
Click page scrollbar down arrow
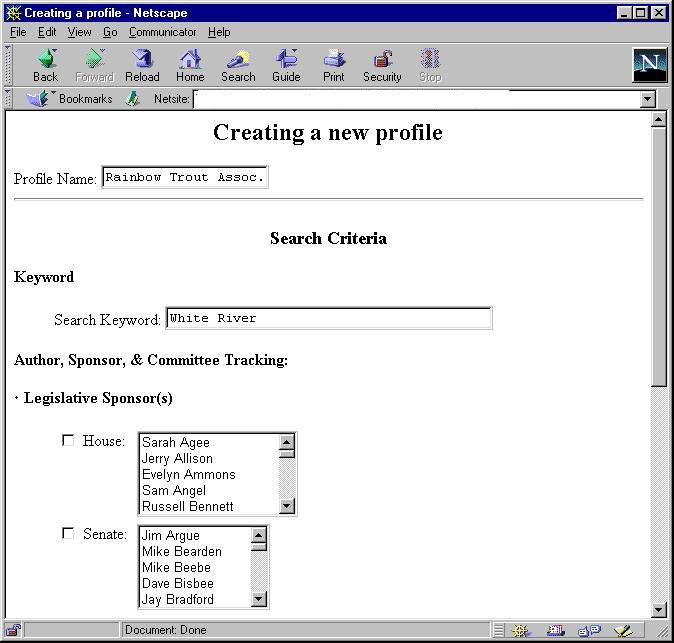point(659,609)
